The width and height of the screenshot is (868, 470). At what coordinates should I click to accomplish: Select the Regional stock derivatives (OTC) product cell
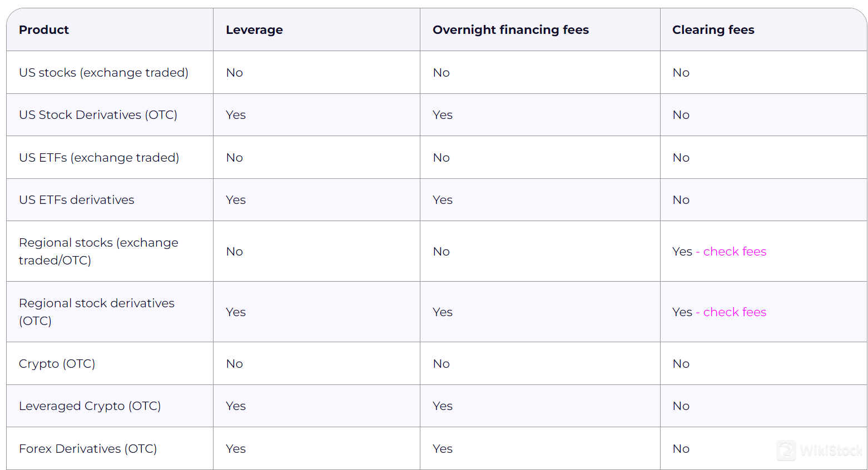(97, 312)
